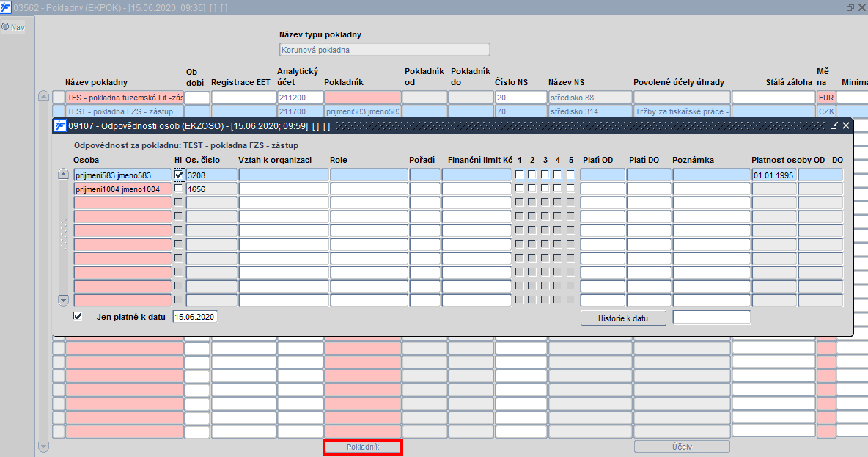Collapse the Odpovědnosti osob dialog
868x457 pixels.
click(x=834, y=125)
